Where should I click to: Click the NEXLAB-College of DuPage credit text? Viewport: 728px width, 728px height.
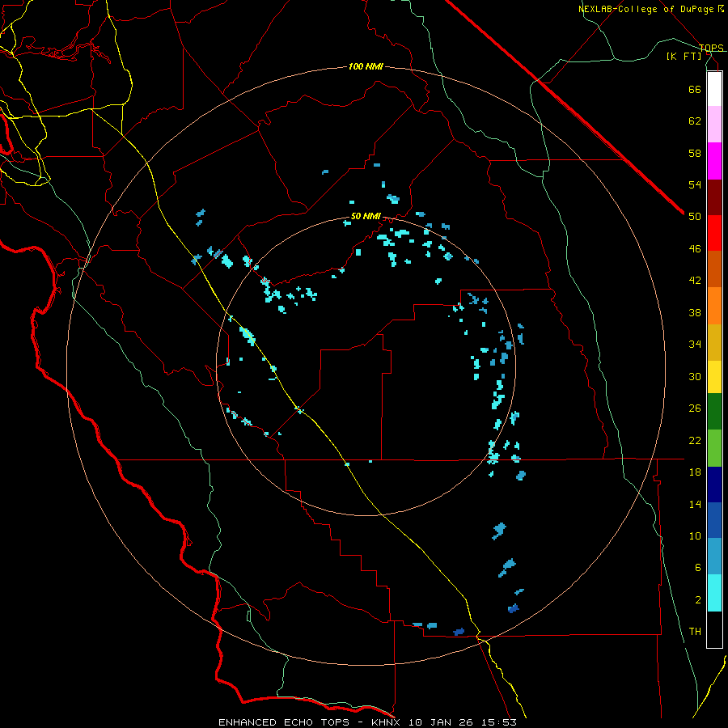pyautogui.click(x=646, y=9)
